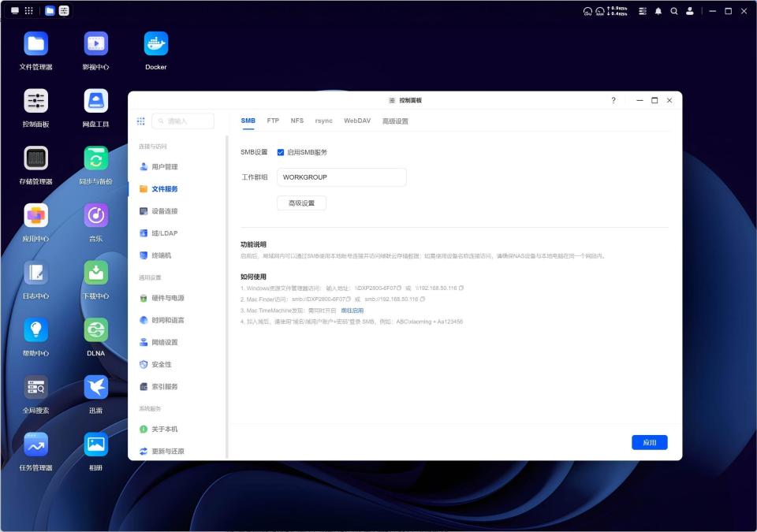Image resolution: width=757 pixels, height=532 pixels.
Task: Open 下载中心 desktop icon
Action: point(95,273)
